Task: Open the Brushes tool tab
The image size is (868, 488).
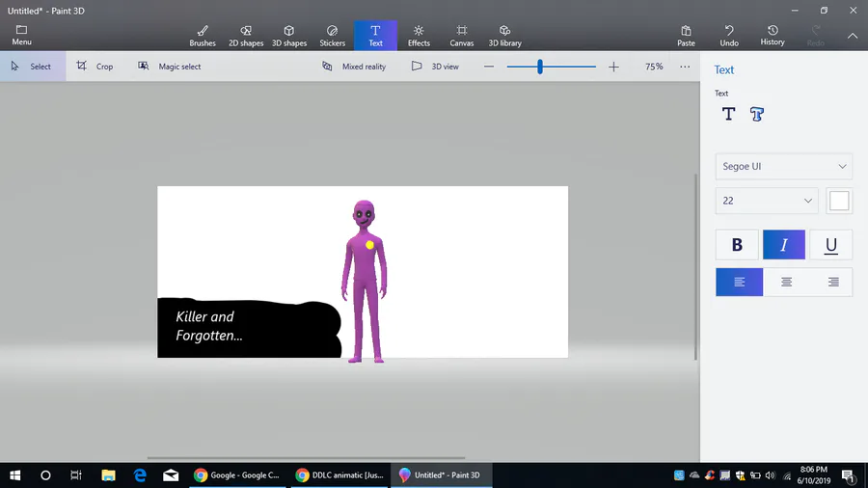Action: click(203, 36)
